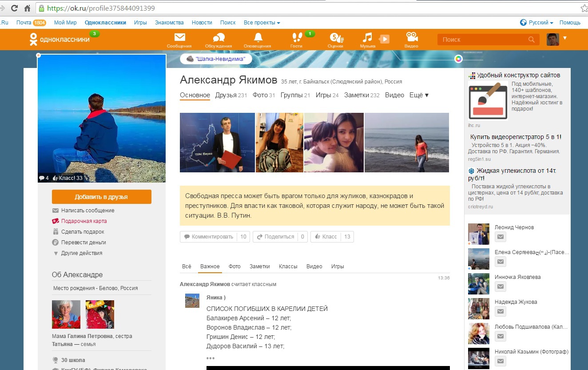Select the Всё feed filter
The height and width of the screenshot is (370, 588).
187,267
